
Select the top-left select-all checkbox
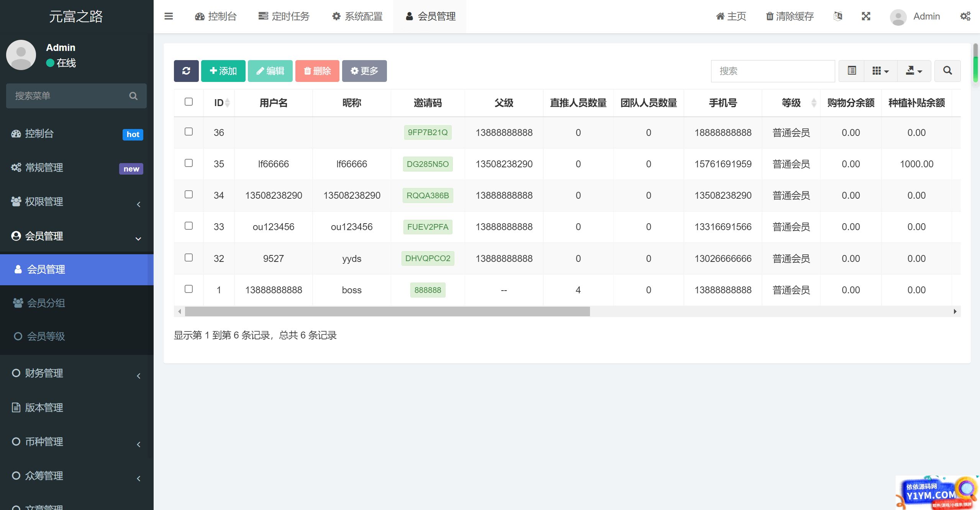point(188,101)
